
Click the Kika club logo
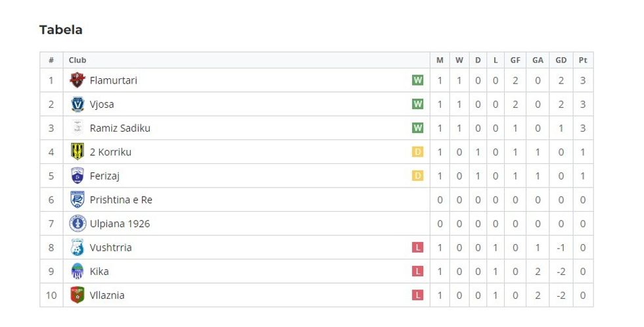78,271
